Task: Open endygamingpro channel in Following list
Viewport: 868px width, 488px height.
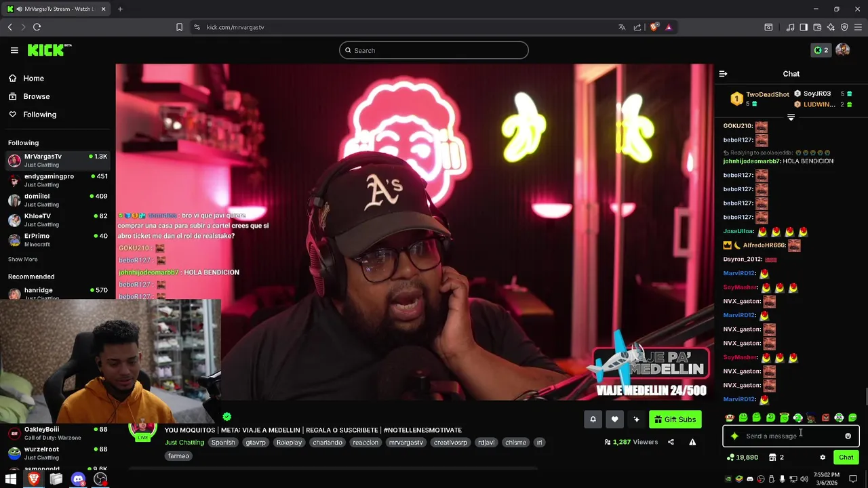Action: click(x=58, y=180)
